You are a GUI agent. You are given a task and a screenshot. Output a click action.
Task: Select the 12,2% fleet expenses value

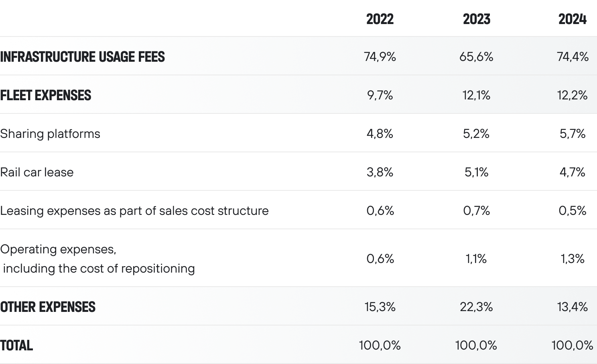point(573,95)
